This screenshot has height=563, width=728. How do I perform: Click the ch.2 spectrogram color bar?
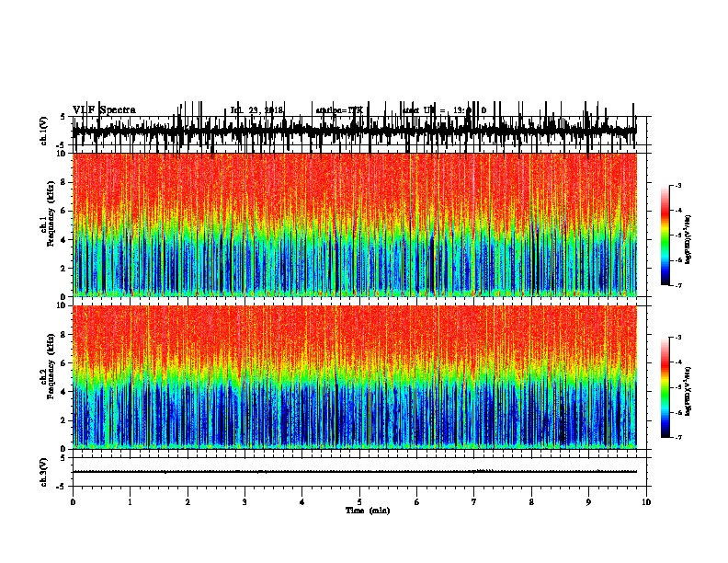point(665,387)
